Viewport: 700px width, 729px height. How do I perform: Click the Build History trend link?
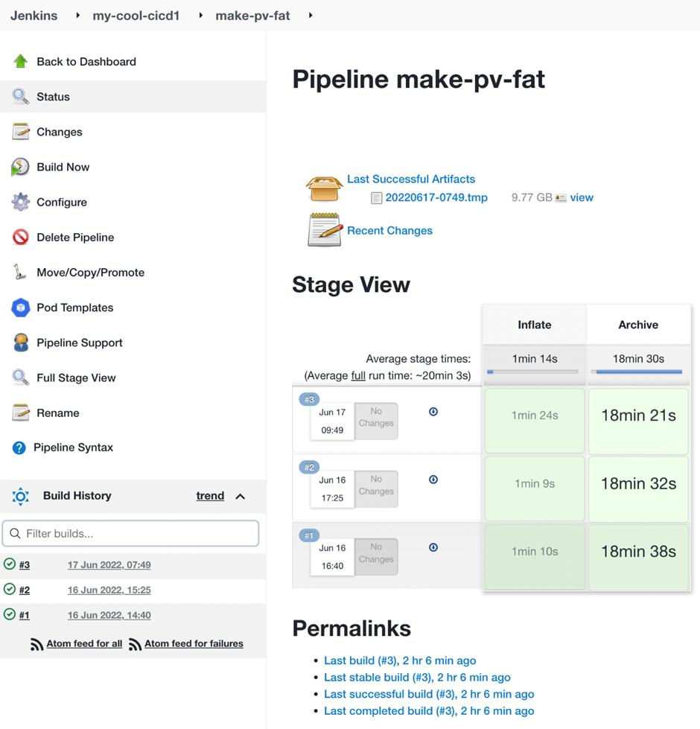[210, 496]
